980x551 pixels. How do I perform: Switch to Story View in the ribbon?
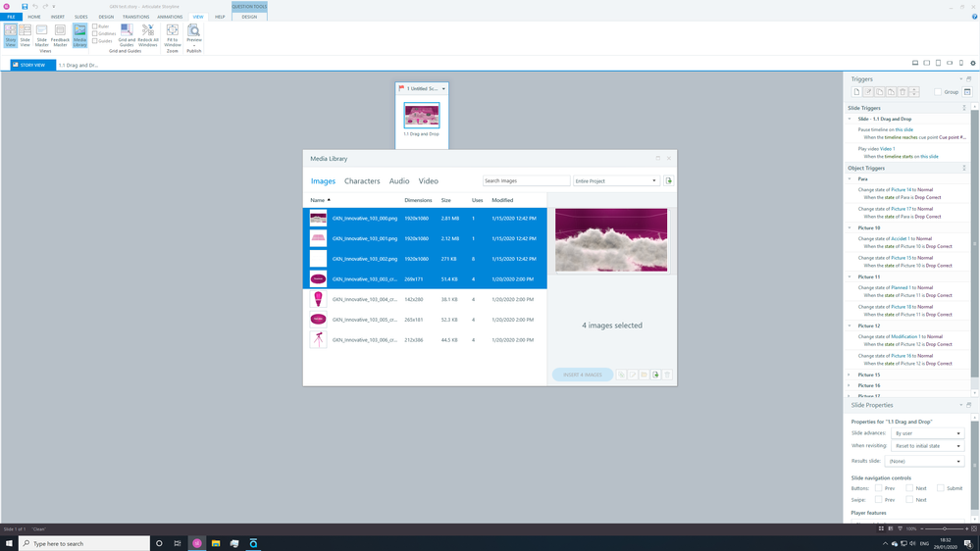11,35
